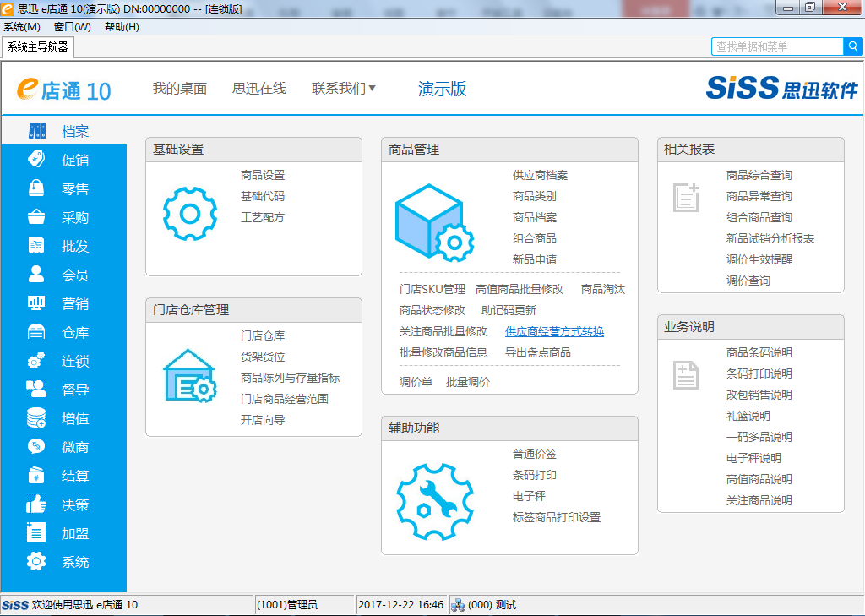Click the 基础设置 large gear icon

190,214
